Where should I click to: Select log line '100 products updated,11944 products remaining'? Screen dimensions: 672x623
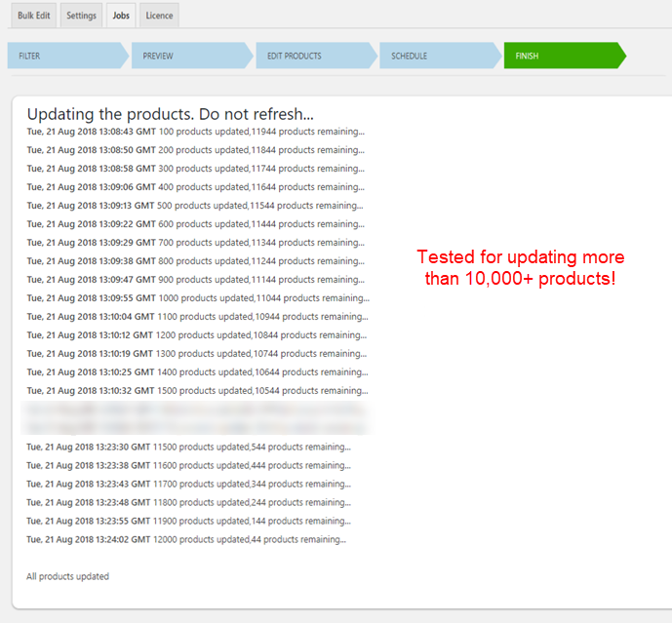tap(196, 132)
